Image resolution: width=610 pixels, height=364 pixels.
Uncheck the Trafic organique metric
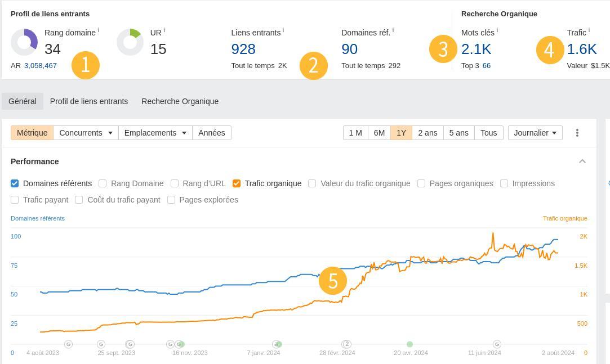pos(236,183)
